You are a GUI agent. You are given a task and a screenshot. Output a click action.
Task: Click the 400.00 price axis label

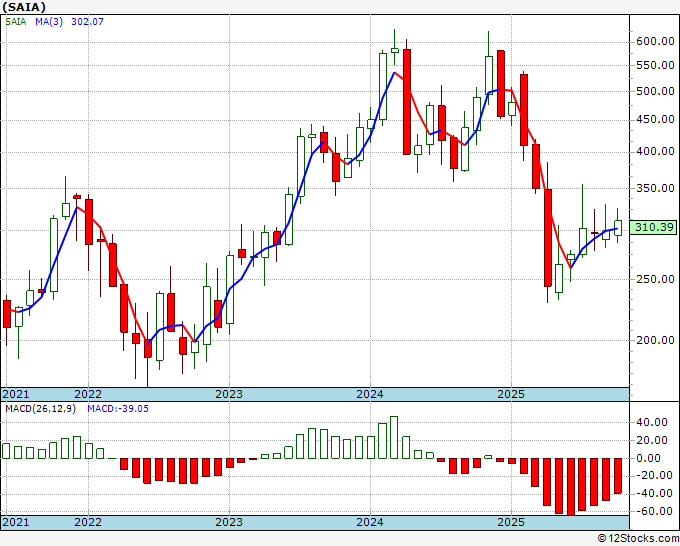(655, 151)
